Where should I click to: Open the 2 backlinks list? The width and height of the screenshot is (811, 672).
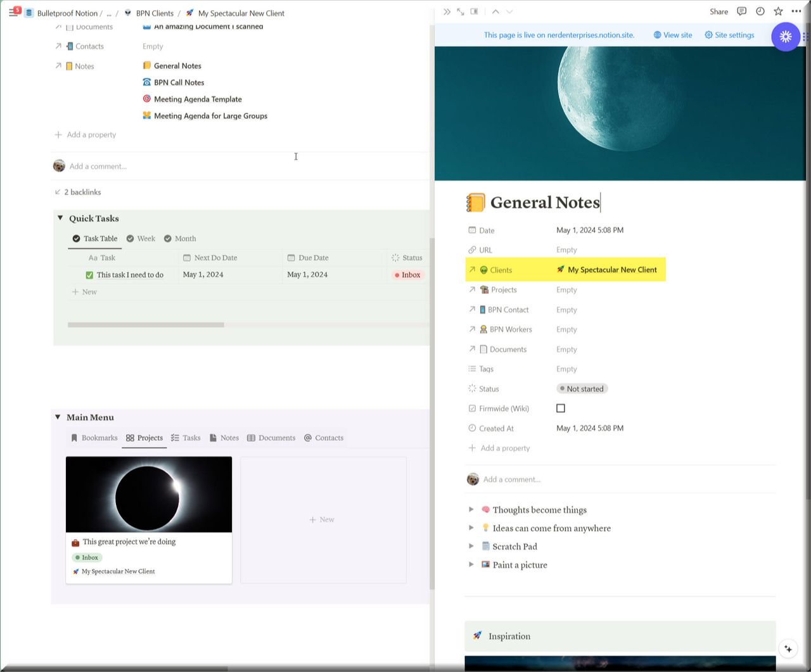coord(78,192)
